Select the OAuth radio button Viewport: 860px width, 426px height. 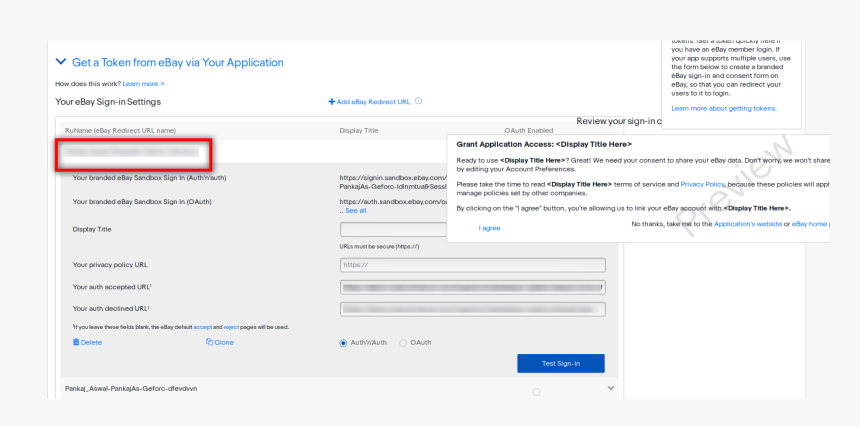point(403,343)
